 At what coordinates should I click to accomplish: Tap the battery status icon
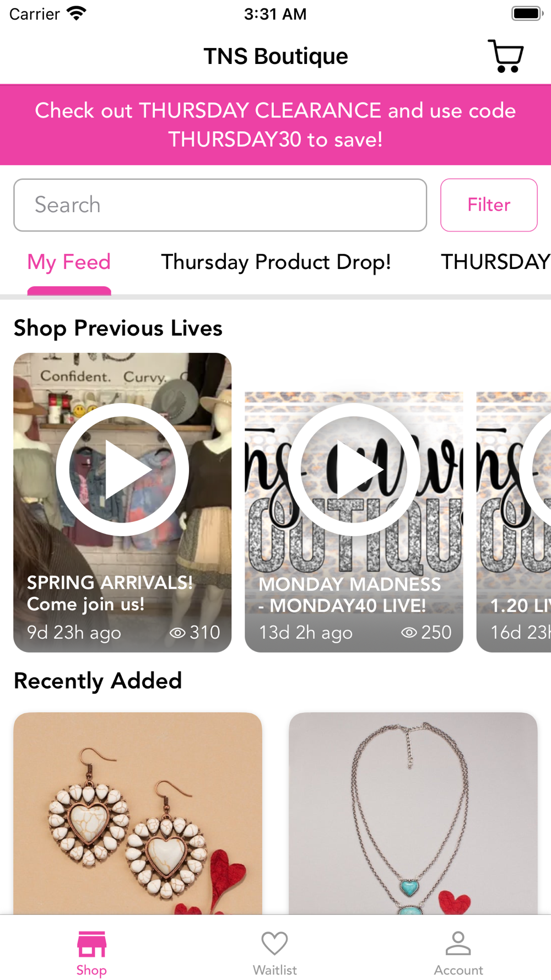point(527,13)
